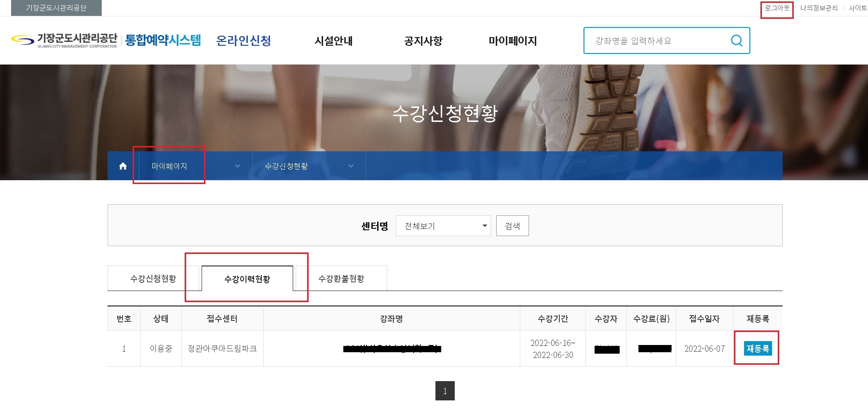The width and height of the screenshot is (868, 411).
Task: Click the blue 재등록 button
Action: coord(758,348)
